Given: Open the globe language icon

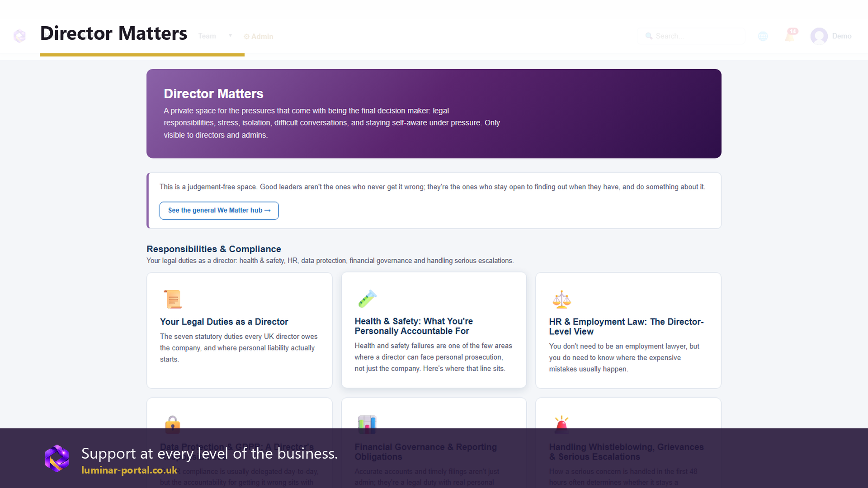Looking at the screenshot, I should 763,36.
